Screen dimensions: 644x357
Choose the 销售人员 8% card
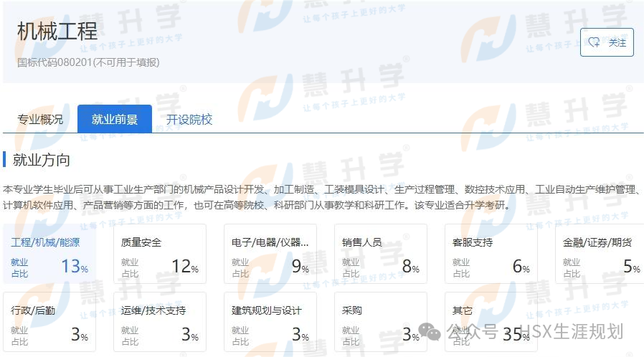pos(381,254)
